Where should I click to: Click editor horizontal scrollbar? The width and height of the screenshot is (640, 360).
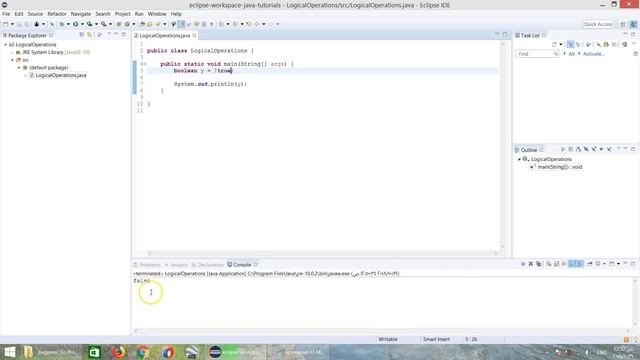pos(322,253)
